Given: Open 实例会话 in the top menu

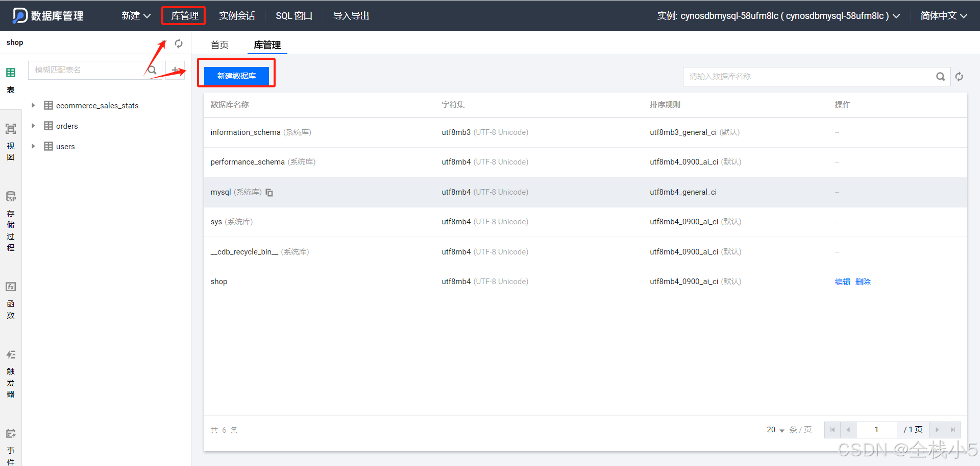Looking at the screenshot, I should pos(237,16).
